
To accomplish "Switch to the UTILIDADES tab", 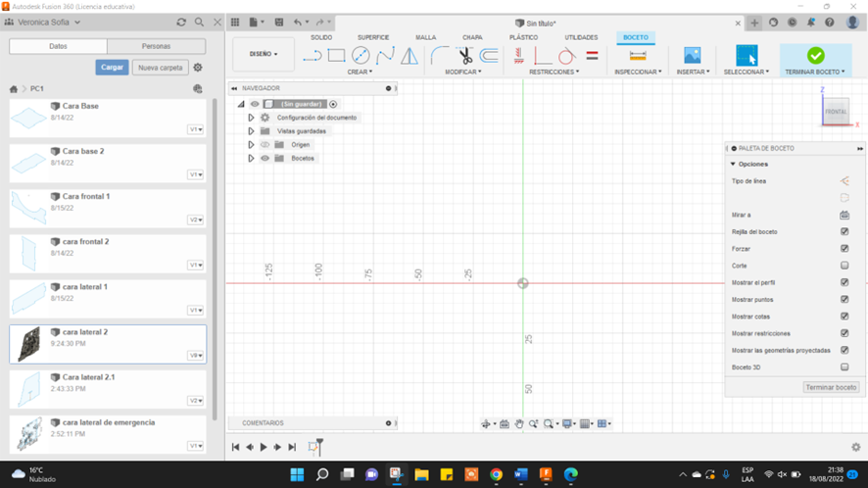I will 581,37.
